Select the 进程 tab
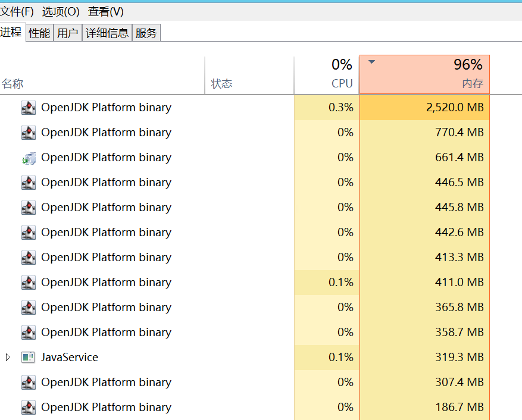The image size is (522, 420). pos(12,32)
